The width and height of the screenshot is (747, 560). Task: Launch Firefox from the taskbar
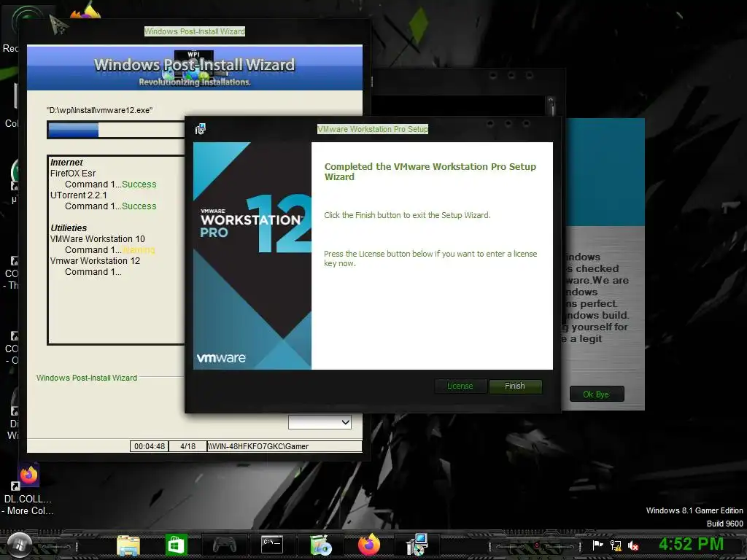(x=369, y=545)
